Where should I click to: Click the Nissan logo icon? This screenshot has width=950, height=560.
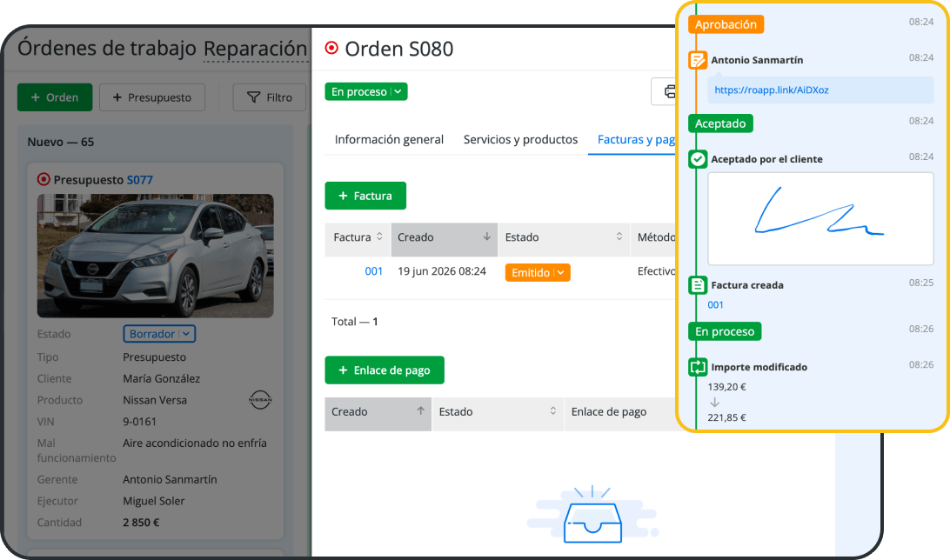tap(260, 400)
